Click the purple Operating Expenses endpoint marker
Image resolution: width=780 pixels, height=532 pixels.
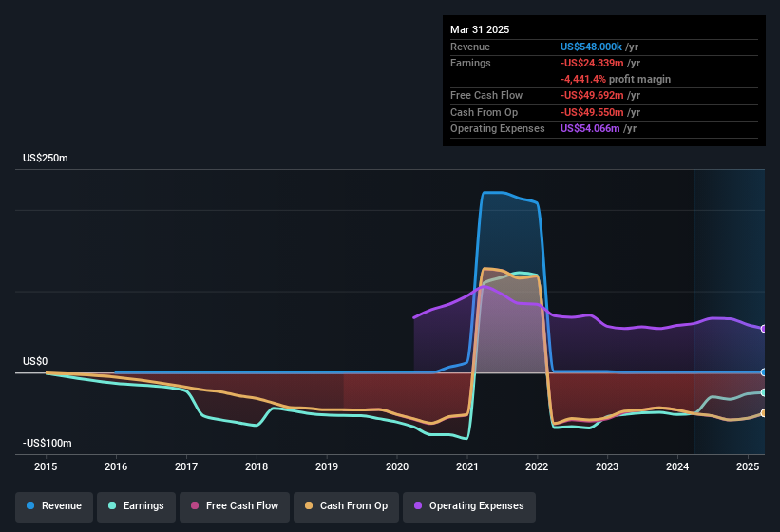763,329
